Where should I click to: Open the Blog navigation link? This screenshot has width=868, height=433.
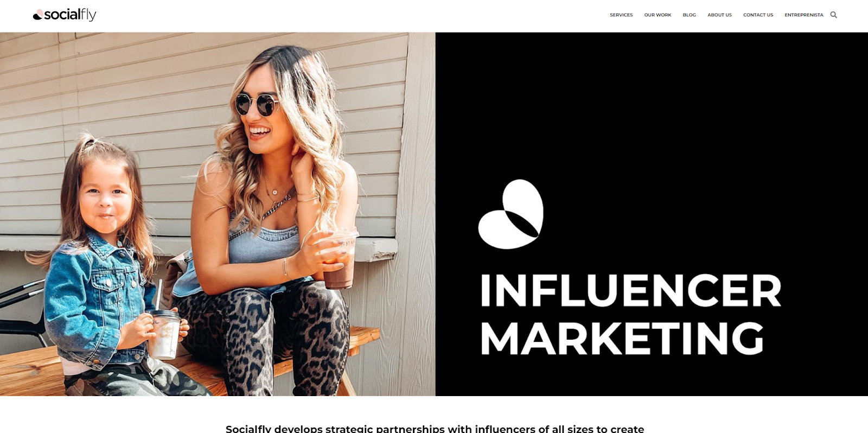pyautogui.click(x=689, y=15)
